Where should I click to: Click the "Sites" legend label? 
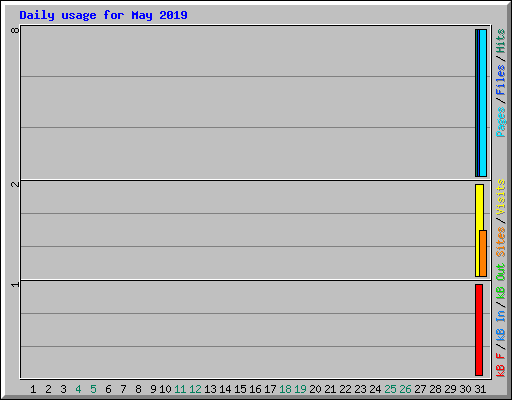(500, 242)
